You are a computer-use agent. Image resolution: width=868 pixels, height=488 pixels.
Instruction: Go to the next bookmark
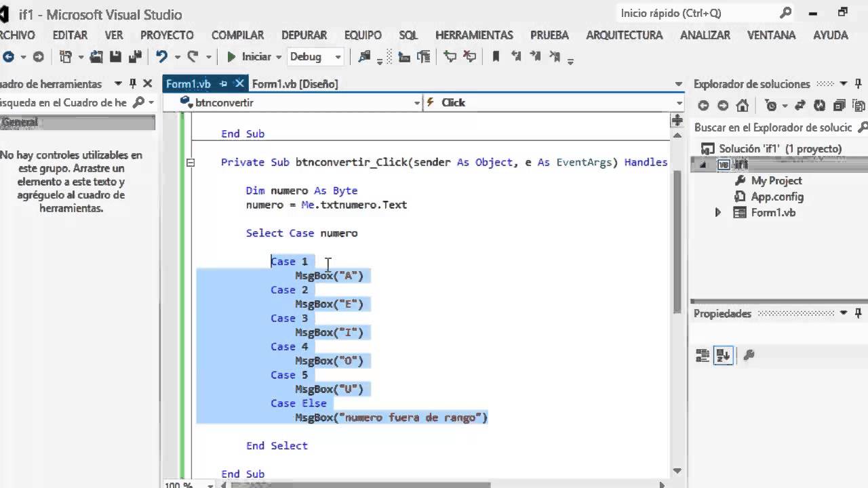(535, 57)
